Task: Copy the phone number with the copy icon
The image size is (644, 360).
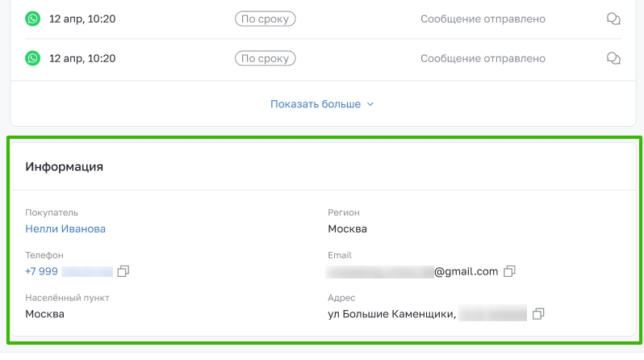Action: pyautogui.click(x=123, y=271)
